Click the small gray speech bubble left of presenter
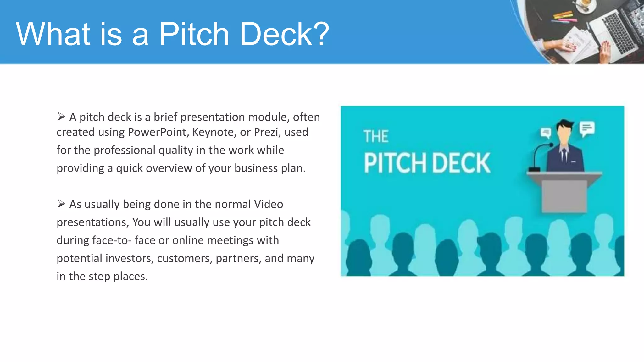This screenshot has height=362, width=644. (546, 133)
